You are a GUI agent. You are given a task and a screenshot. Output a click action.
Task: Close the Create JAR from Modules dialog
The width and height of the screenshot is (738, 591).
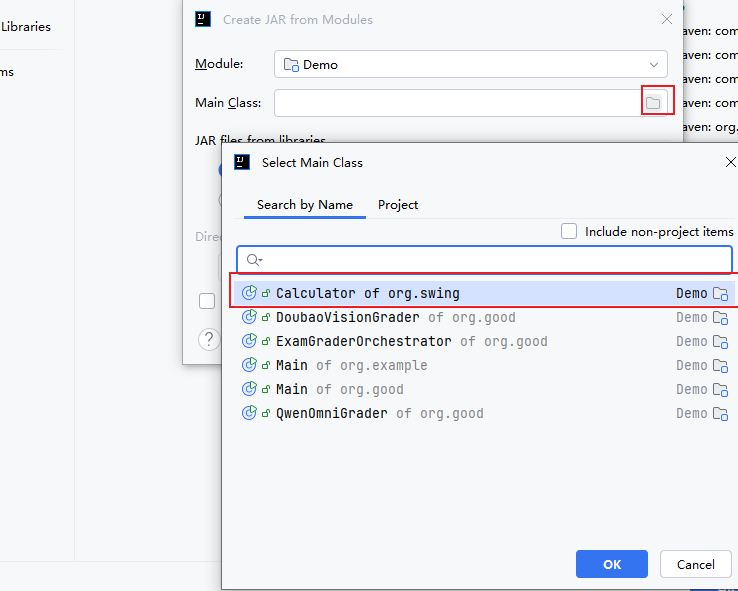click(x=666, y=19)
